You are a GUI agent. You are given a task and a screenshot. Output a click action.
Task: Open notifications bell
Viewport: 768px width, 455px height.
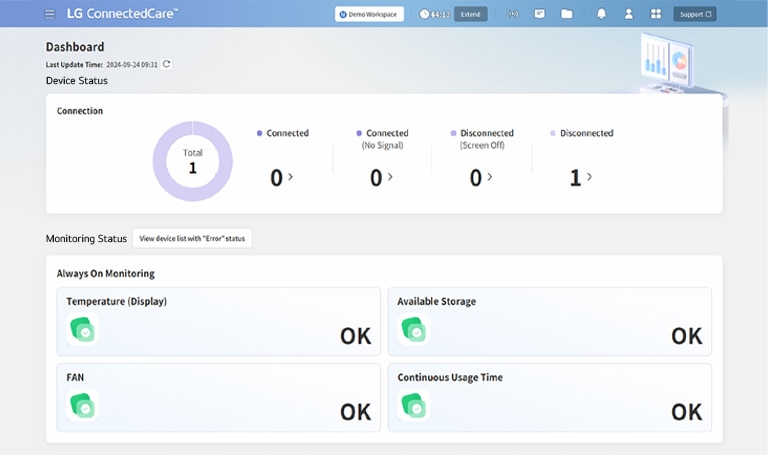coord(601,14)
